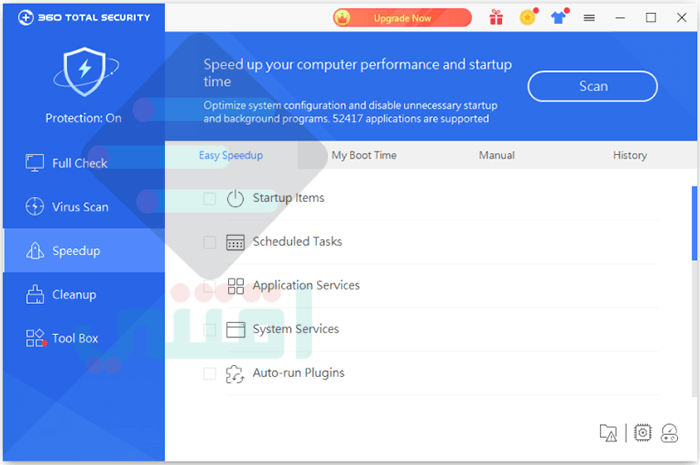
Task: Click the Cleanup brush icon
Action: 35,295
